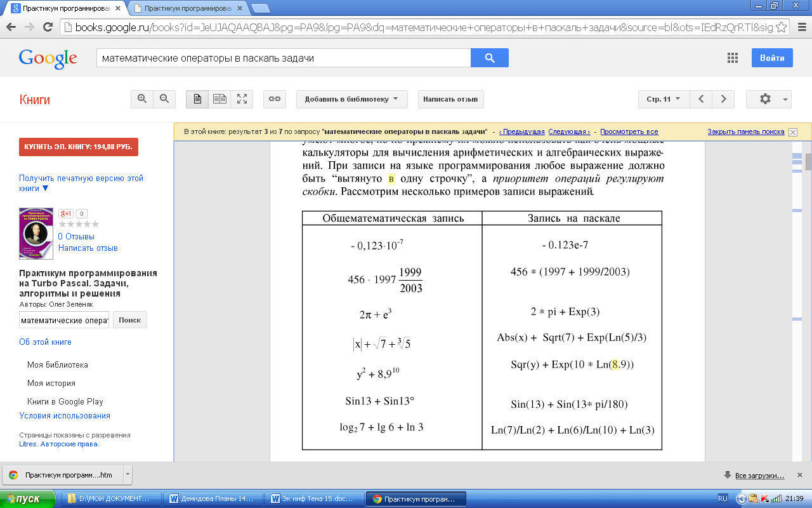
Task: Open Моя история link
Action: pyautogui.click(x=51, y=384)
